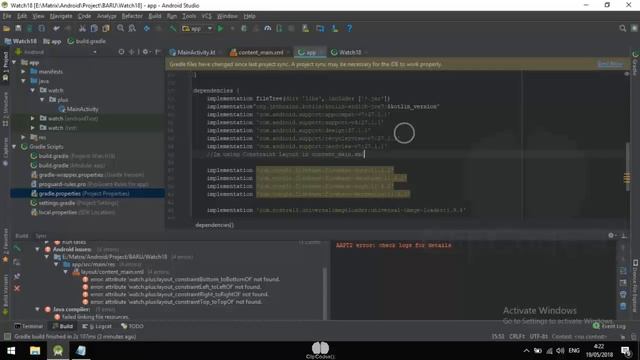640x360 pixels.
Task: Select the Sync tab in Build panel
Action: [x=41, y=236]
